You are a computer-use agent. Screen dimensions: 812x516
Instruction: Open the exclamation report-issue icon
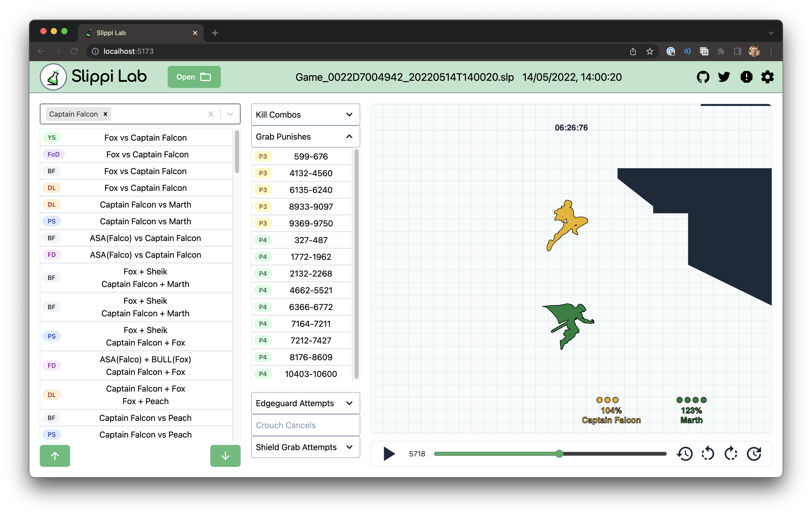click(x=746, y=77)
